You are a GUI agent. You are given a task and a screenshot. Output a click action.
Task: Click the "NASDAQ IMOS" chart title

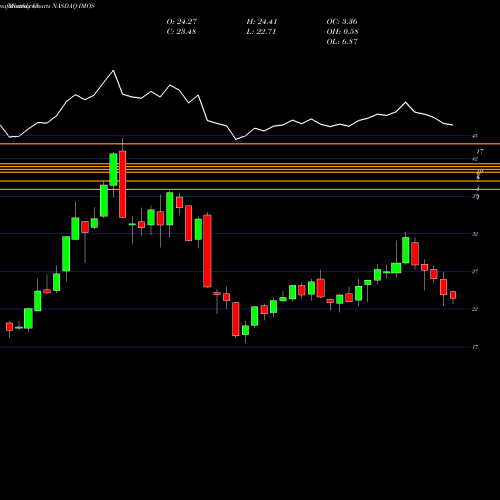73,6
